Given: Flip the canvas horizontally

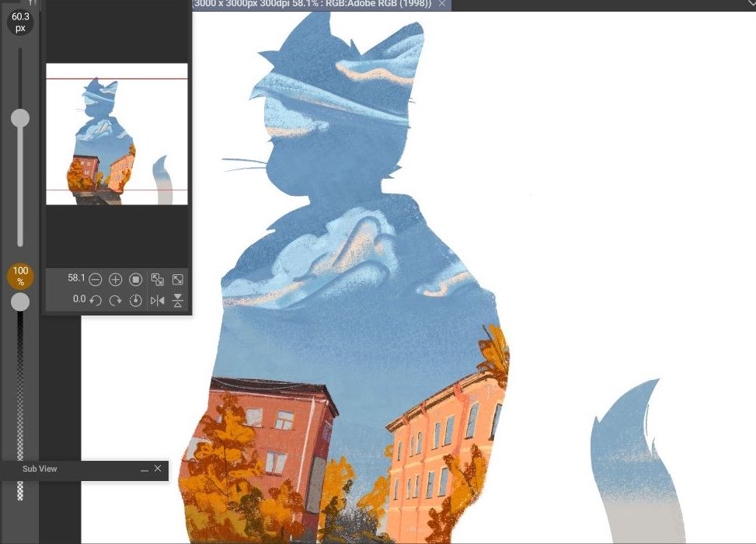Looking at the screenshot, I should (x=157, y=301).
